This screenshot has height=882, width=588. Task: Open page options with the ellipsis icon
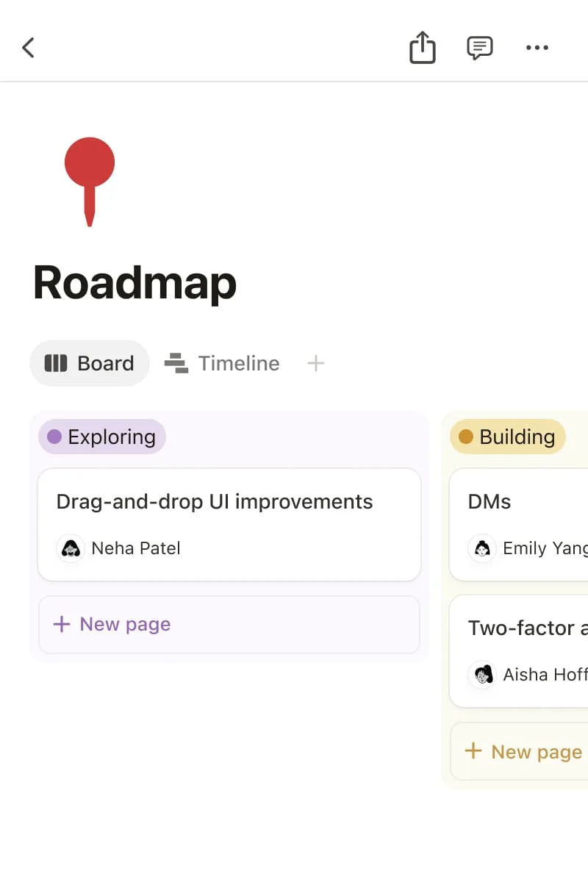(x=537, y=47)
